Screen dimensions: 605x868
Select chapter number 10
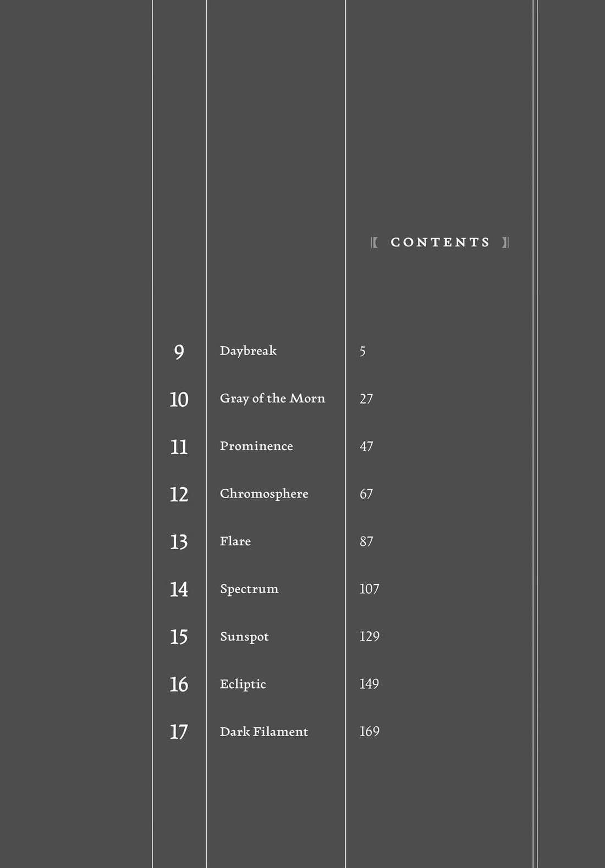click(179, 399)
